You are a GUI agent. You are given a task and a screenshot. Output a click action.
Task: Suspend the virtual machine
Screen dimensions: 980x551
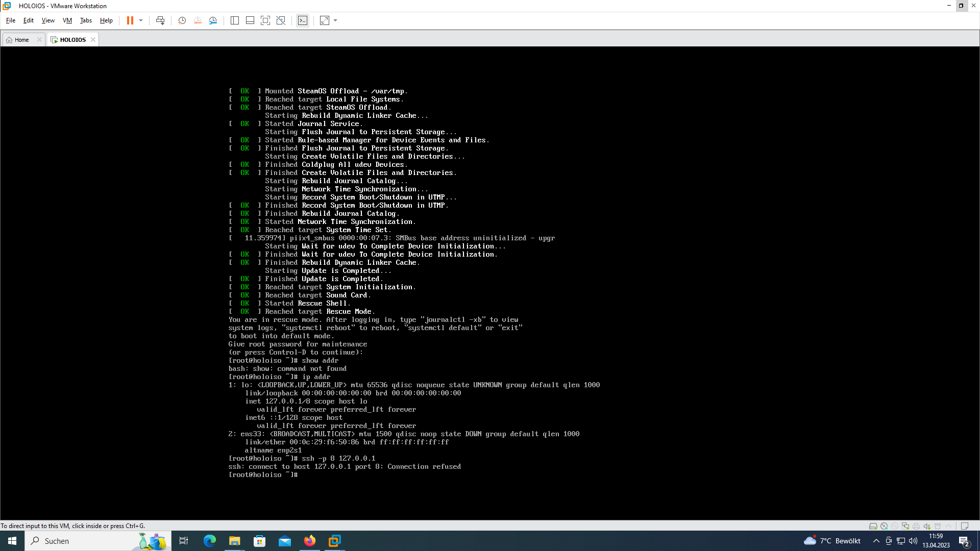pyautogui.click(x=129, y=20)
